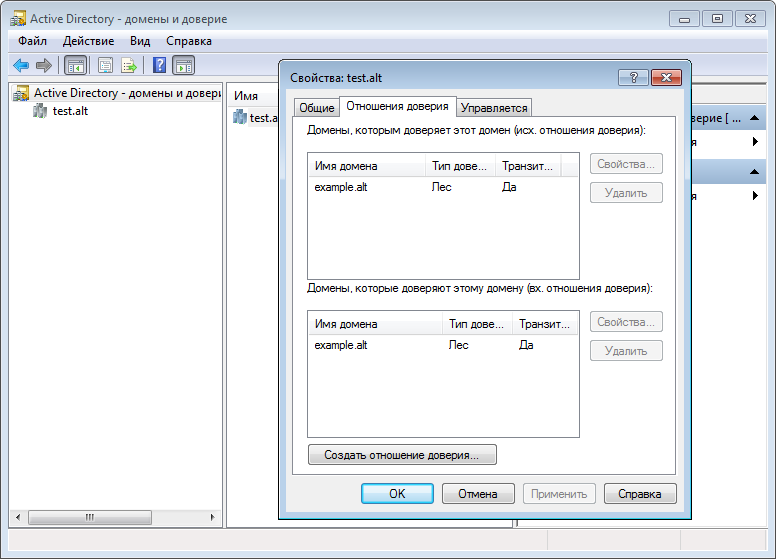Viewport: 776px width, 559px height.
Task: Open the Файл menu
Action: 32,41
